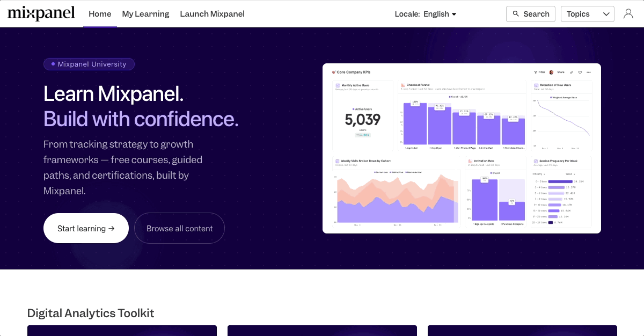Expand the Locale English dropdown
644x336 pixels.
click(426, 14)
